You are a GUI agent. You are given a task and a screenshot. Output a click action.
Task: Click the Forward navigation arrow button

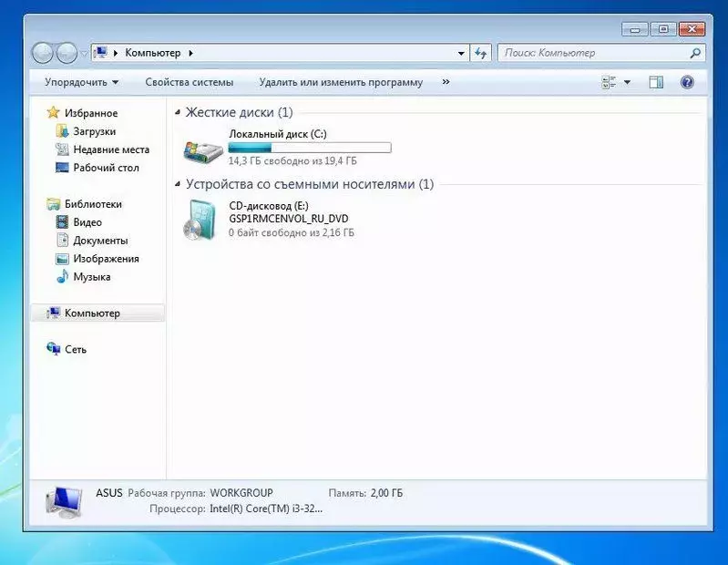(x=67, y=53)
